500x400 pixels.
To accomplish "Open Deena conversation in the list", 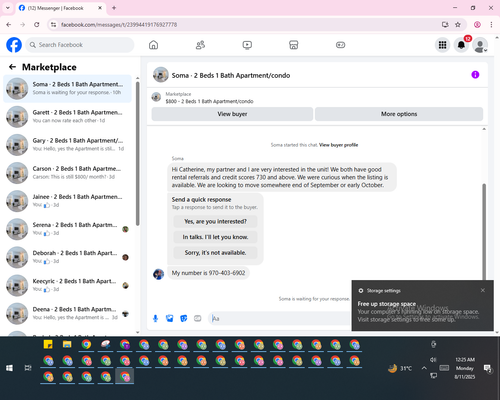I will pyautogui.click(x=67, y=313).
